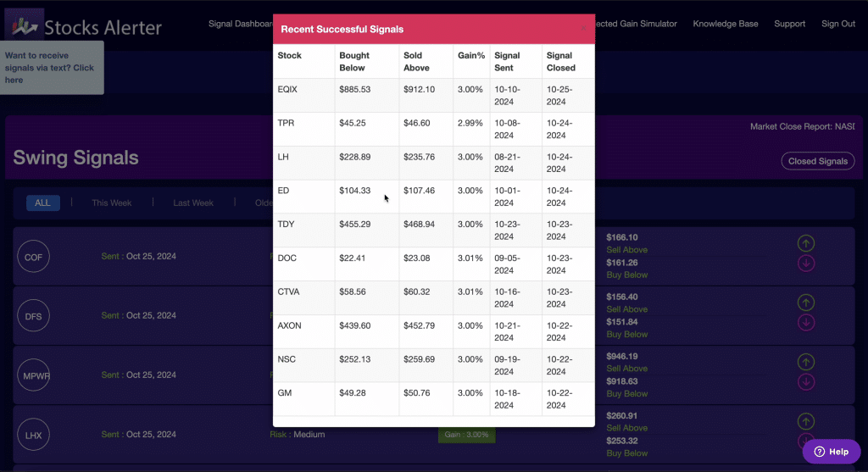
Task: Click the receive signals via text notice
Action: coord(52,68)
